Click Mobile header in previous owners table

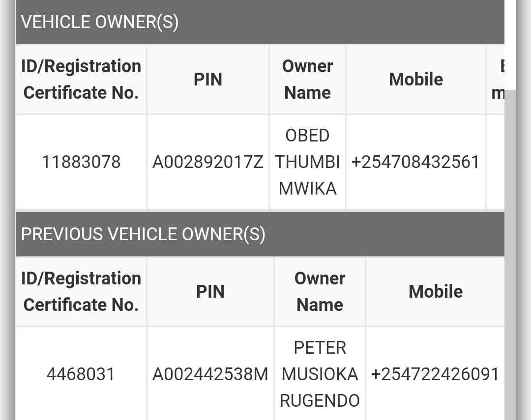coord(435,292)
